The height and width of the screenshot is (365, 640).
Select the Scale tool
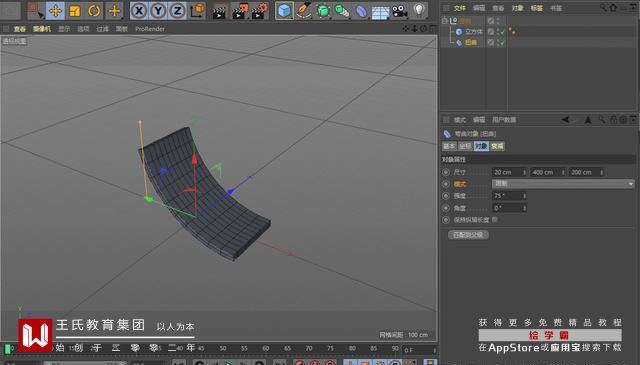75,11
